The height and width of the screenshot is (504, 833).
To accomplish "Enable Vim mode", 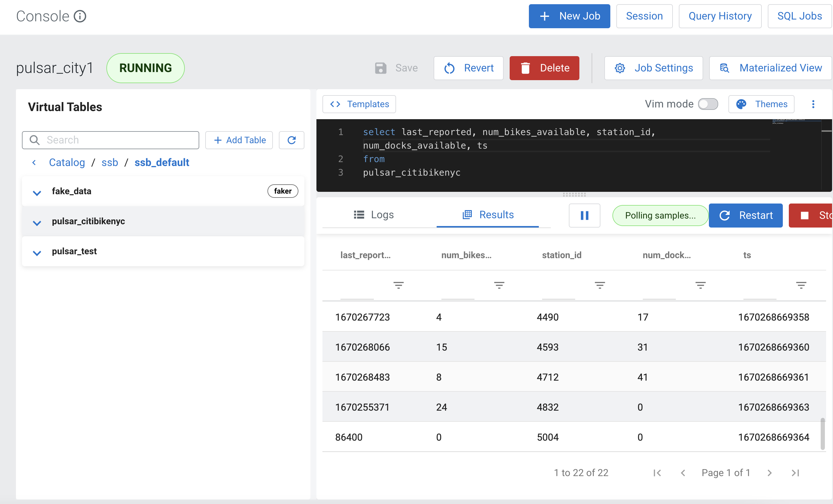I will [708, 104].
